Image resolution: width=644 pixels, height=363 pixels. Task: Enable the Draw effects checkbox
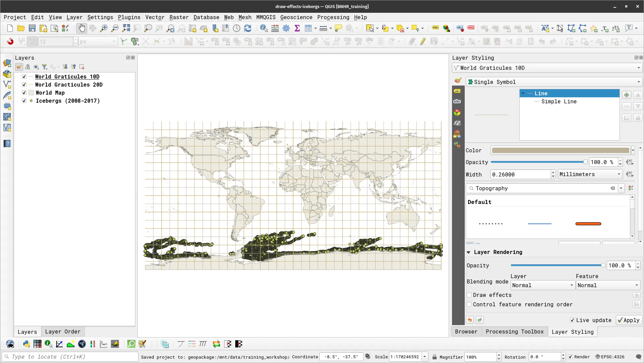tap(469, 295)
